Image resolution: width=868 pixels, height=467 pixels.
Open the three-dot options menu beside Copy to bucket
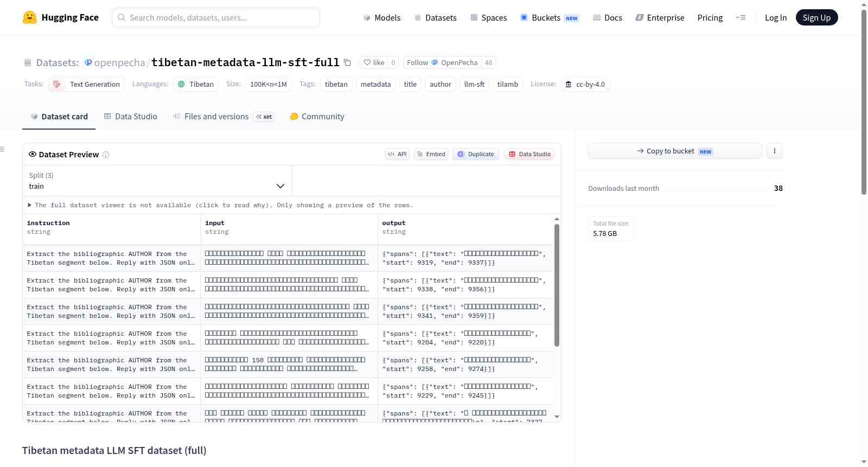(x=775, y=151)
